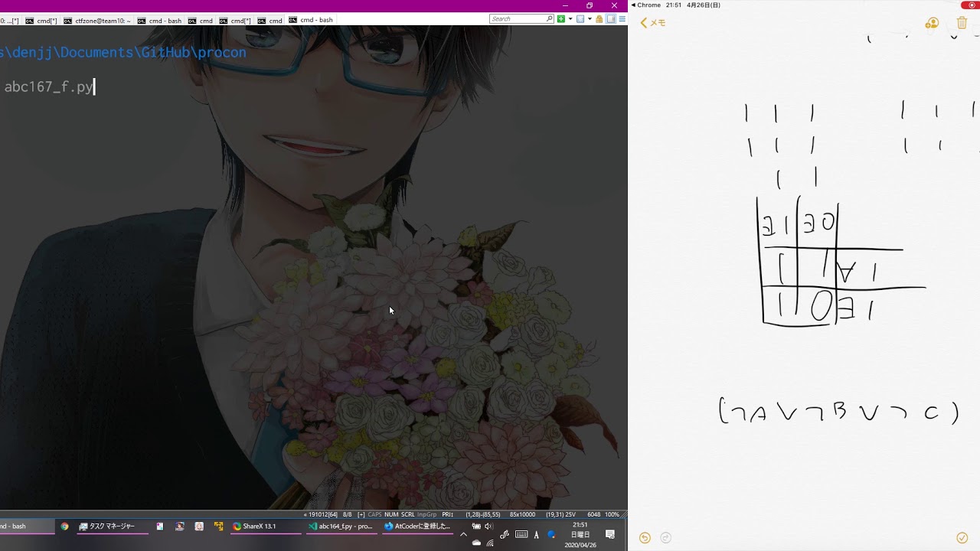The width and height of the screenshot is (980, 551).
Task: Return to Chrome via the back breadcrumb
Action: coord(645,5)
